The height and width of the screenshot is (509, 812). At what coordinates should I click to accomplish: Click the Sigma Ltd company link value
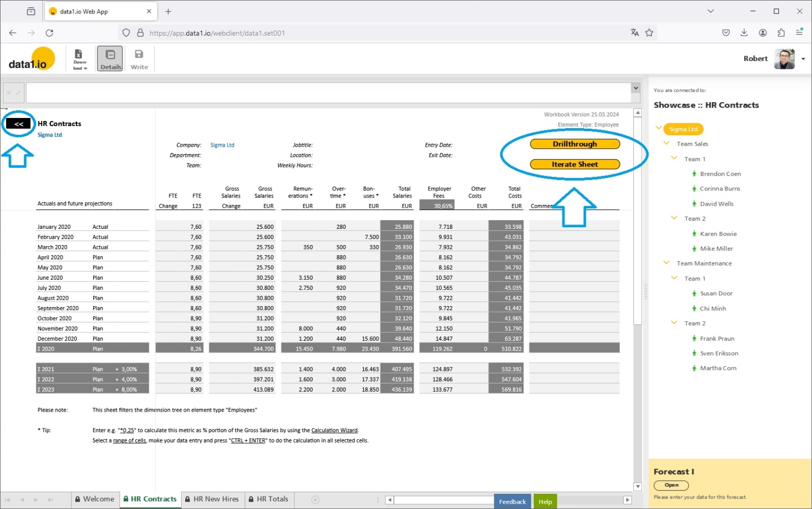pos(222,145)
